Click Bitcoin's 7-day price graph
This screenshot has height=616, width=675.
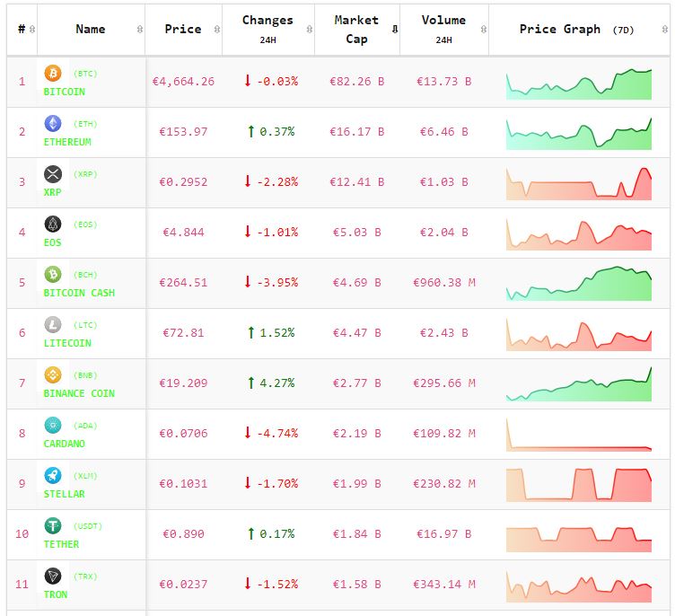[x=579, y=82]
